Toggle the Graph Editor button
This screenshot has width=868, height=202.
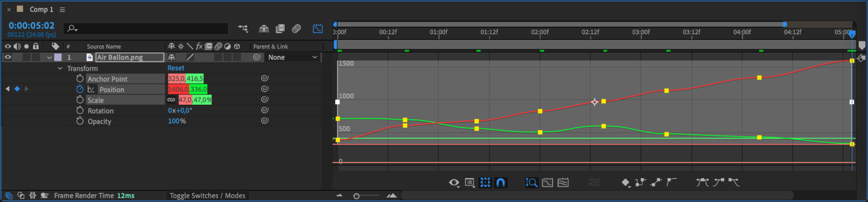click(318, 29)
